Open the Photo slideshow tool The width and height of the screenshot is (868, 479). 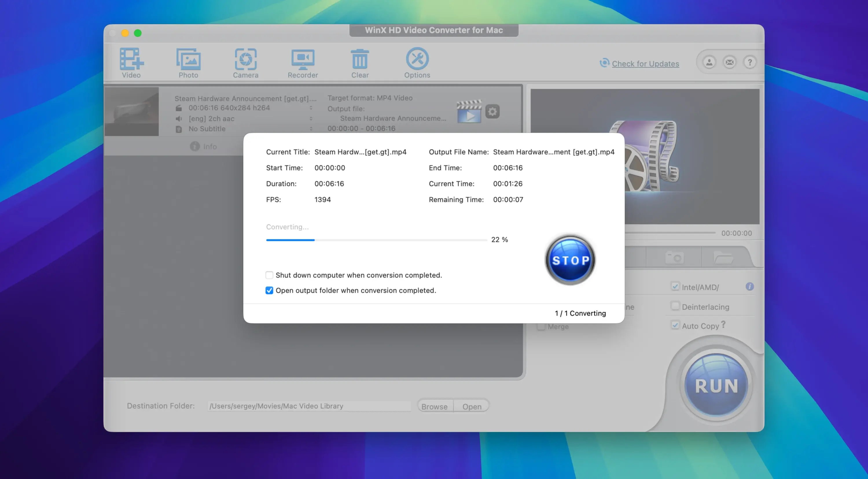point(188,63)
